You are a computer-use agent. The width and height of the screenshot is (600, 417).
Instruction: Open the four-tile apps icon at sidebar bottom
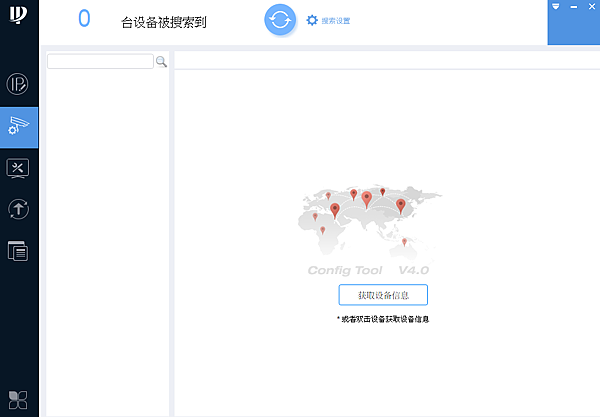click(x=18, y=400)
